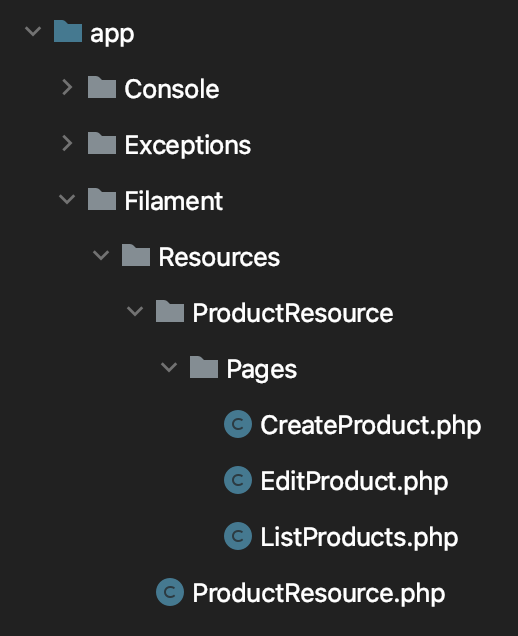
Task: Open the ProductResource.php file
Action: point(318,593)
